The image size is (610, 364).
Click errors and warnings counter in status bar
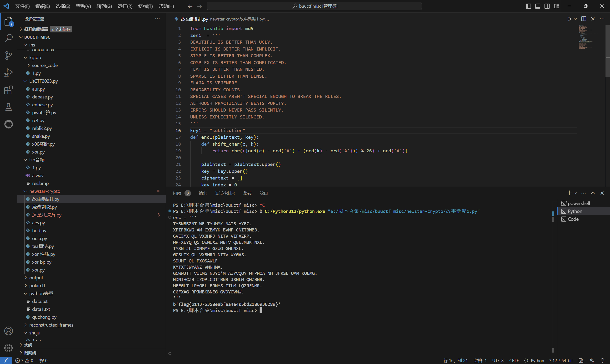click(x=24, y=361)
